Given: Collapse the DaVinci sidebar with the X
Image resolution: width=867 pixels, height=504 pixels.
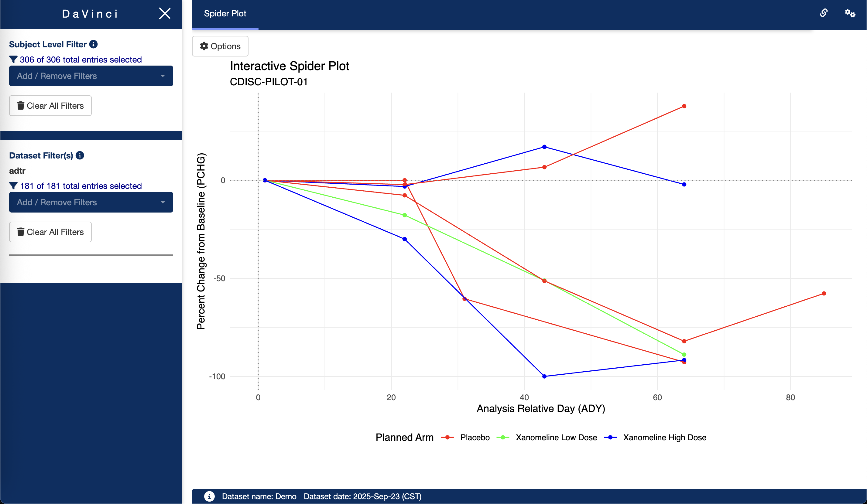Looking at the screenshot, I should pyautogui.click(x=165, y=14).
